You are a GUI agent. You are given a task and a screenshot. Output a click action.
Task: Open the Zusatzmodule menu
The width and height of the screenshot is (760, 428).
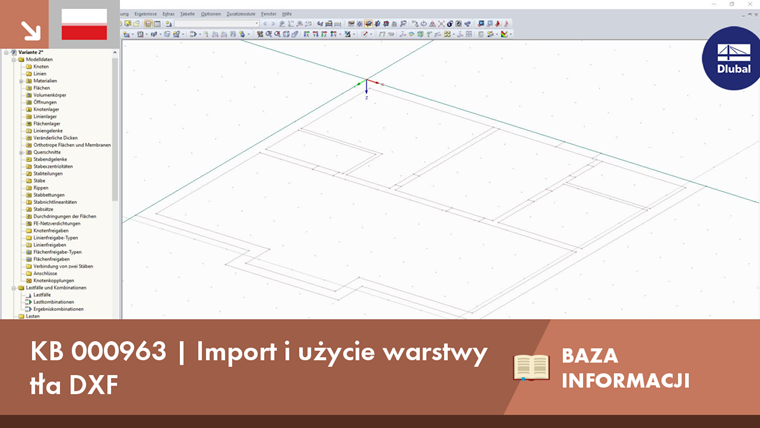(x=240, y=14)
